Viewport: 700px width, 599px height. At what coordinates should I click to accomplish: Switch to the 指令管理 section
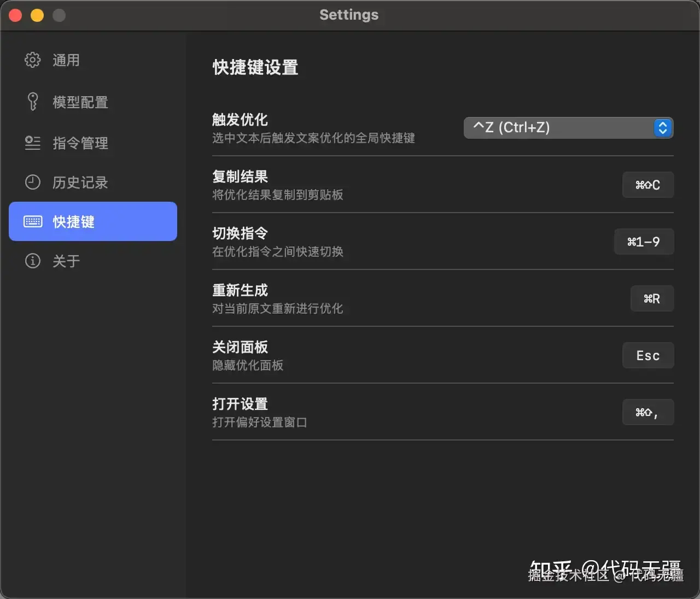93,143
